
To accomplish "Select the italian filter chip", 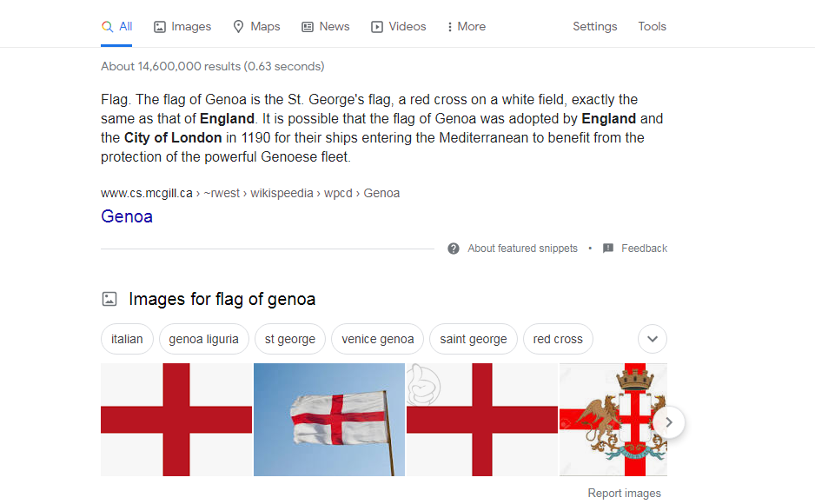I will tap(127, 339).
